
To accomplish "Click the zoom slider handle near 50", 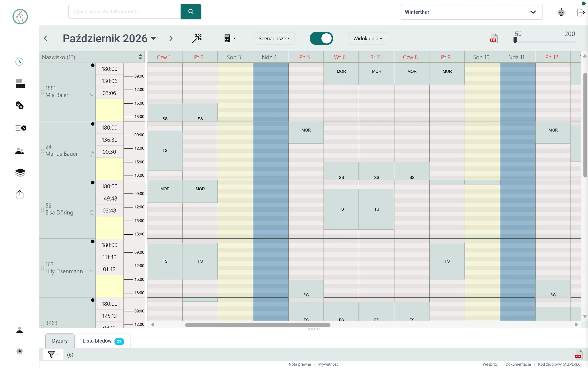I will (515, 40).
